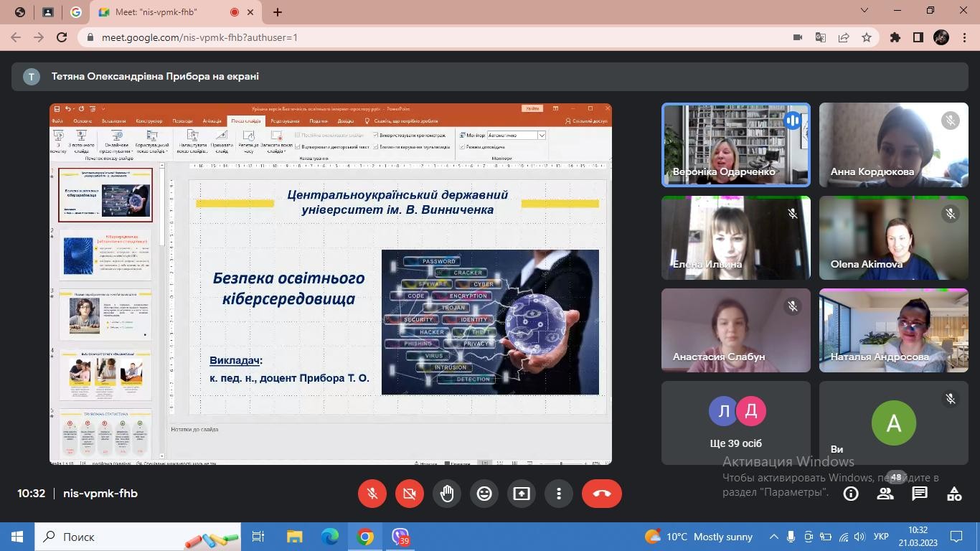The height and width of the screenshot is (551, 980).
Task: Lower the raised hand button
Action: 447,494
